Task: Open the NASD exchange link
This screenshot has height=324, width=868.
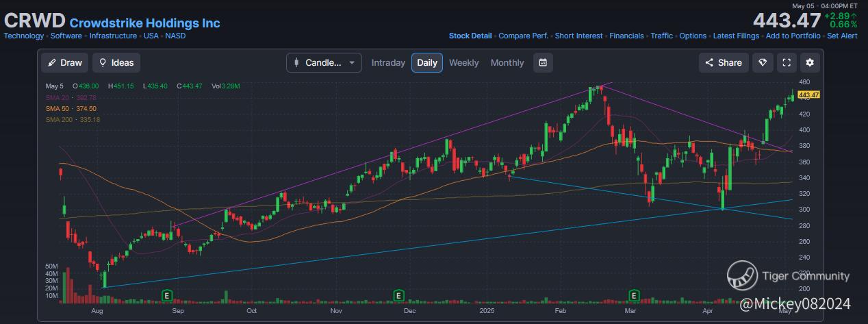Action: click(x=175, y=36)
